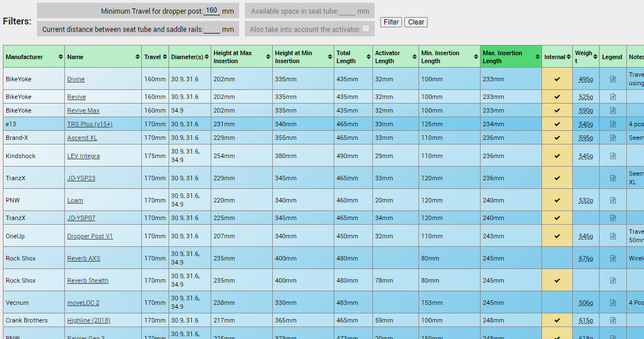Sort by Travel column sort arrows
The image size is (644, 339).
click(x=165, y=57)
